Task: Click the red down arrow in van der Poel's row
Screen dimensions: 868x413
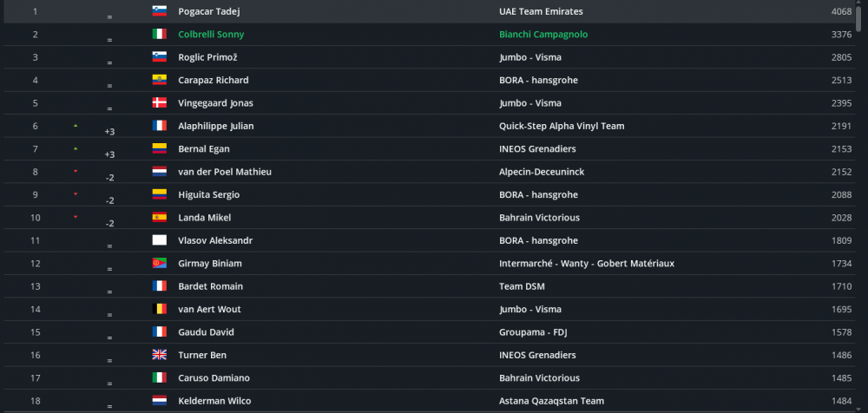Action: 76,171
